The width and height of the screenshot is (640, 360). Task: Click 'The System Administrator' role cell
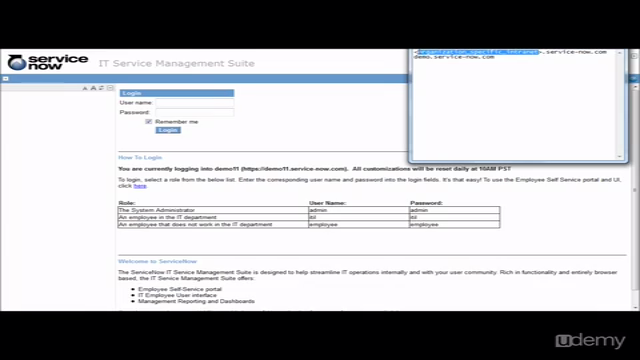click(213, 210)
